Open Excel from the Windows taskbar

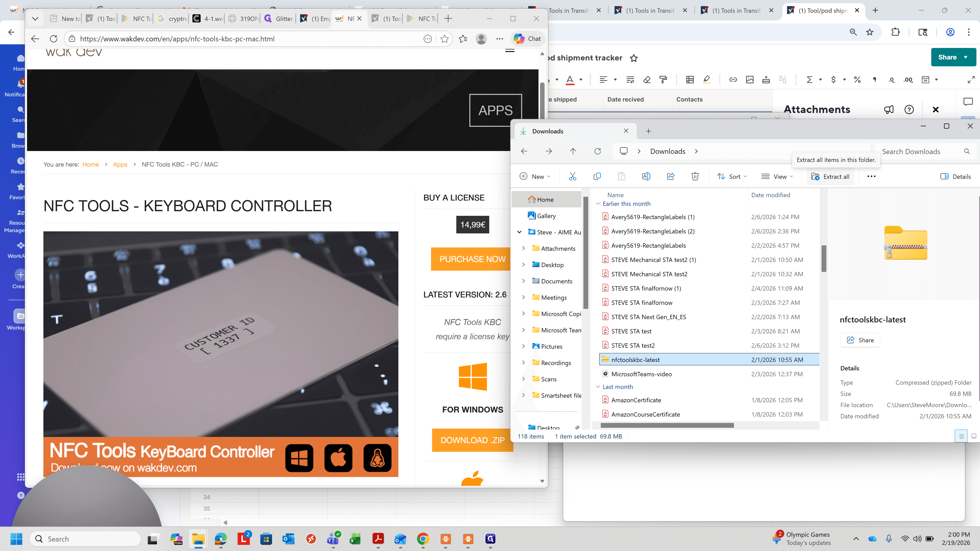pos(355,539)
